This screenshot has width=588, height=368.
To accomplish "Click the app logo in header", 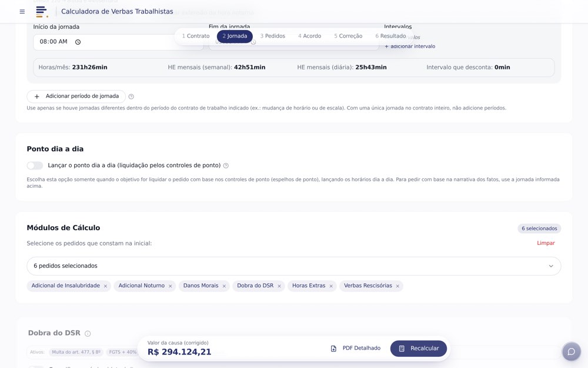I will [42, 12].
